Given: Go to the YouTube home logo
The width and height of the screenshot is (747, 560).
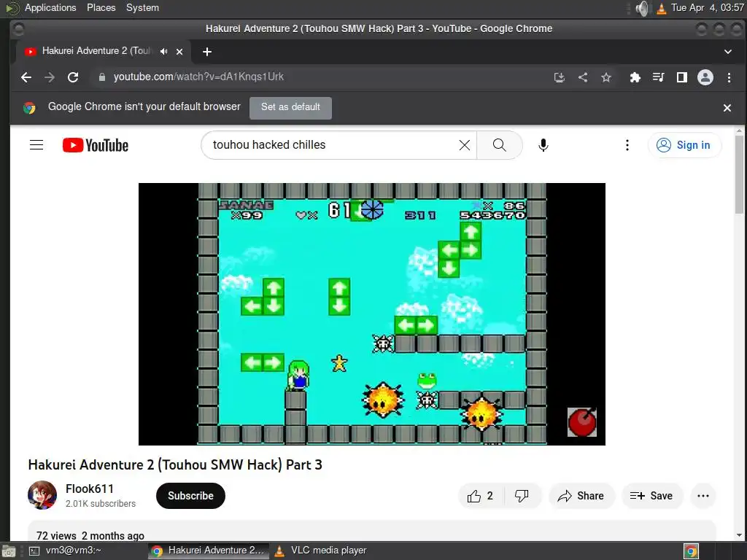Looking at the screenshot, I should tap(96, 145).
